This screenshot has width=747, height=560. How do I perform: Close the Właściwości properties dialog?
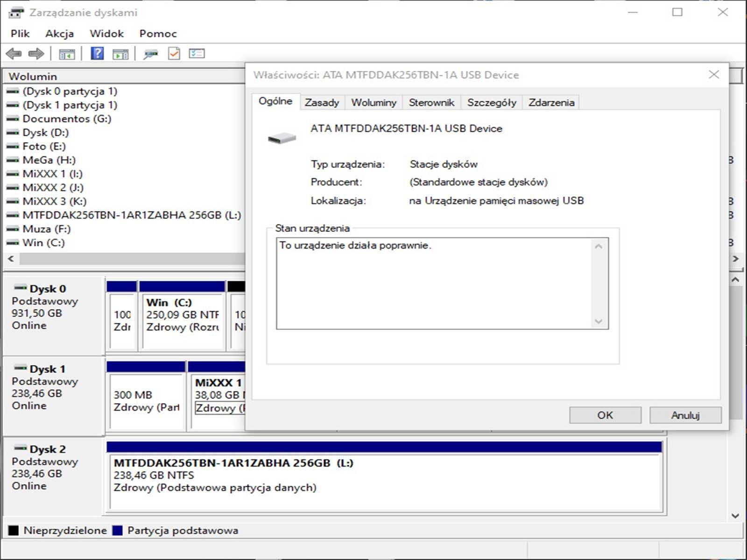click(714, 75)
